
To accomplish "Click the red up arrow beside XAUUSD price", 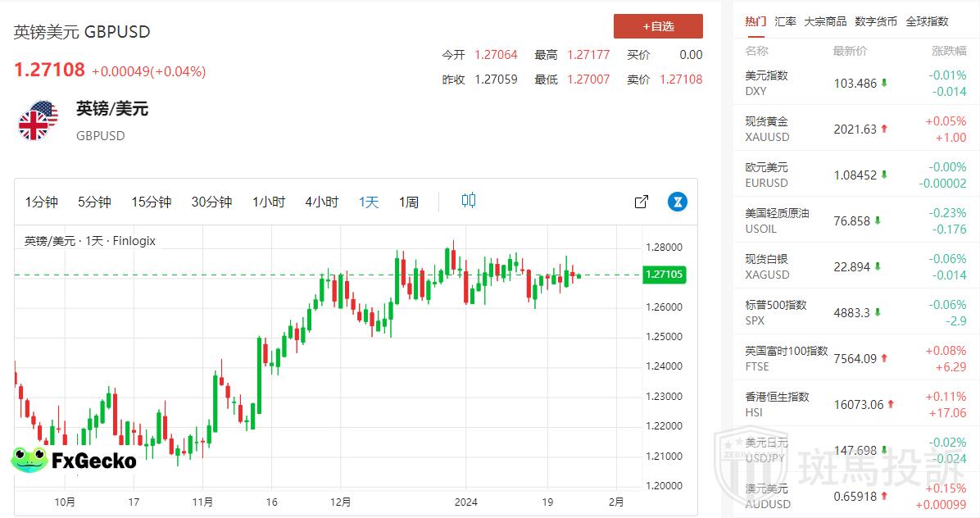I will (x=885, y=129).
